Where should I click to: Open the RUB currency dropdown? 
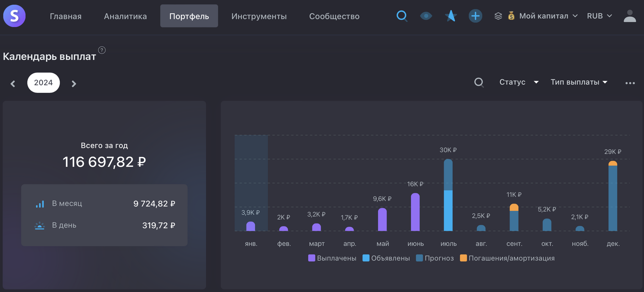pyautogui.click(x=599, y=16)
